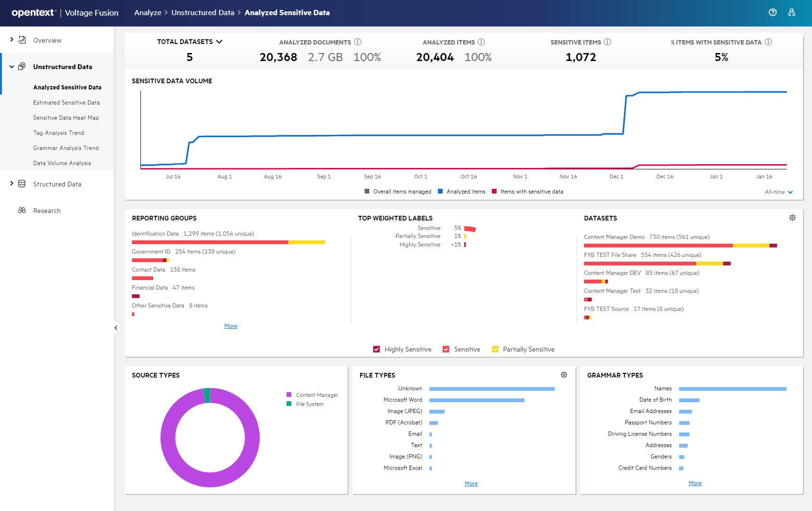
Task: Select Analyzed Sensitive Data in sidebar
Action: (67, 87)
